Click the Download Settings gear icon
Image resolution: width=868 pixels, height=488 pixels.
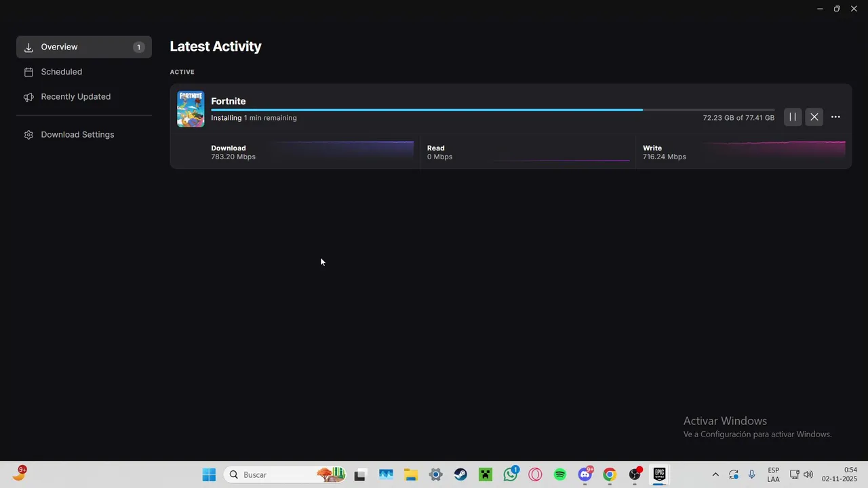(28, 135)
